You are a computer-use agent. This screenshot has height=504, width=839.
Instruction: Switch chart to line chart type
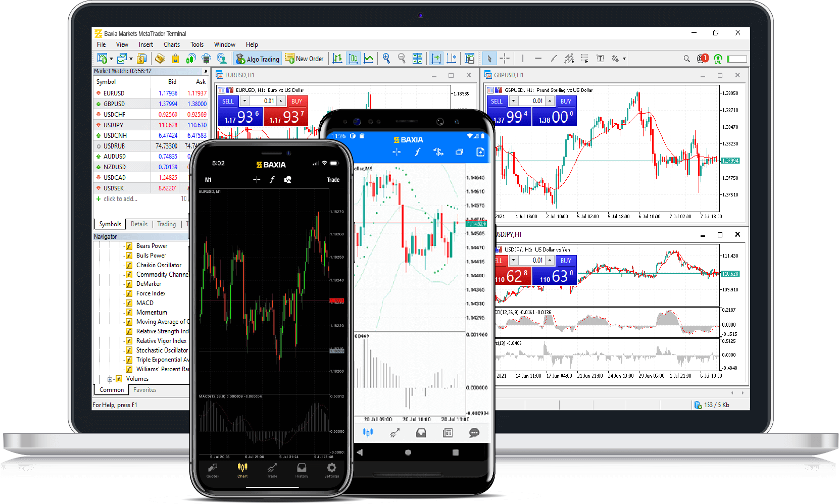(x=369, y=59)
